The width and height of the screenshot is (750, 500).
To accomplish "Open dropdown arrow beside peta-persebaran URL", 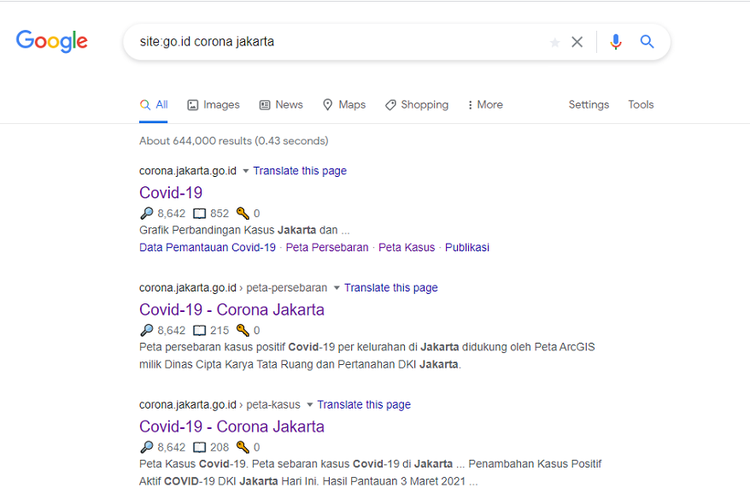I will coord(337,288).
